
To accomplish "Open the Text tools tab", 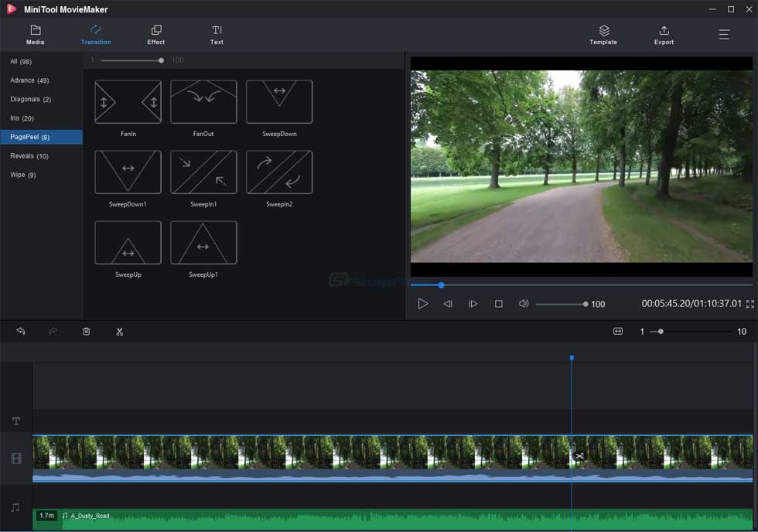I will pyautogui.click(x=217, y=35).
